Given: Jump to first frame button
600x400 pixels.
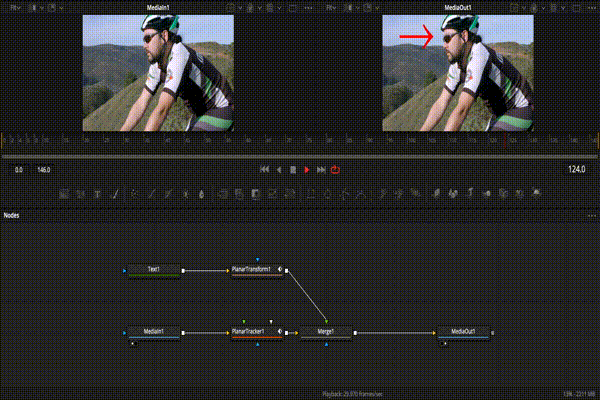Looking at the screenshot, I should tap(264, 170).
